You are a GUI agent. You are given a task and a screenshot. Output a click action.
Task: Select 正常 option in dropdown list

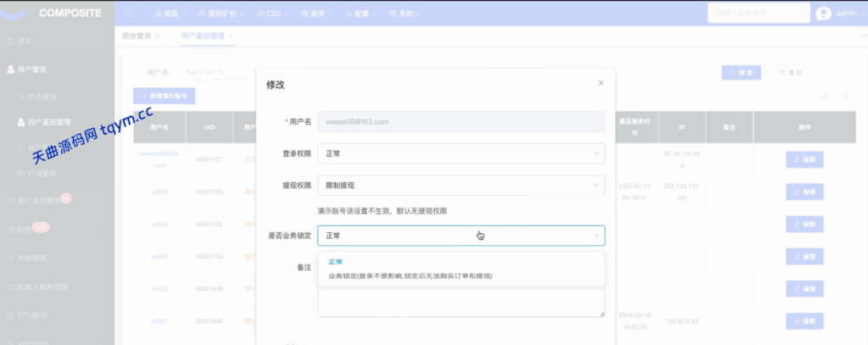461,262
